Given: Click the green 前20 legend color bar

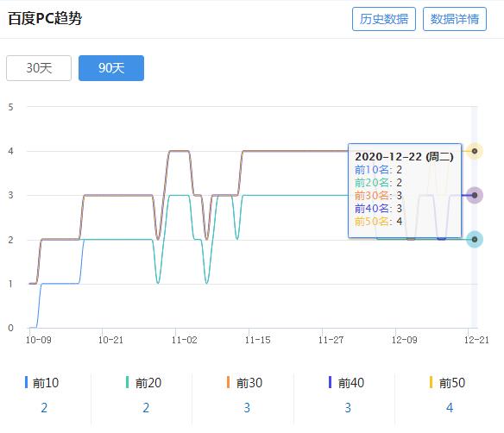Looking at the screenshot, I should tap(127, 382).
